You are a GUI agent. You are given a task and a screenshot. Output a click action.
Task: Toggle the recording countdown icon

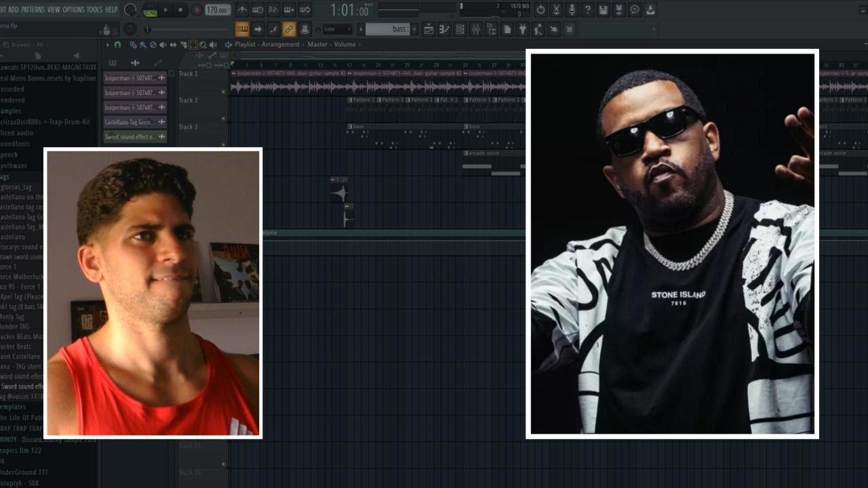(x=273, y=10)
